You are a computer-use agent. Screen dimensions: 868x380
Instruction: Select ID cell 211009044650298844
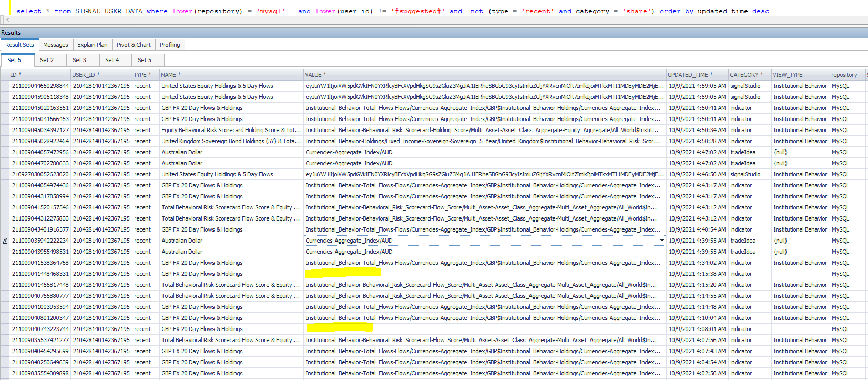coord(40,86)
